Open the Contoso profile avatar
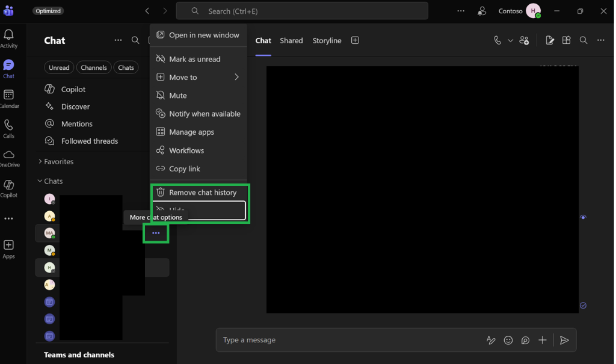This screenshot has width=616, height=364. point(533,11)
